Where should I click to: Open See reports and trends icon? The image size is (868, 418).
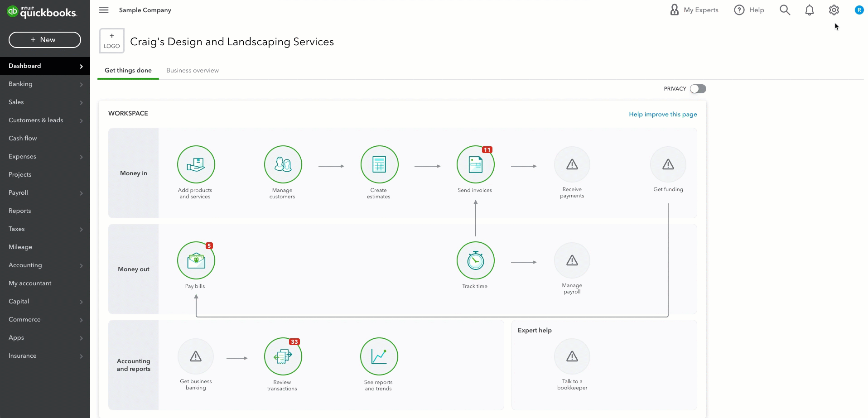[x=379, y=356]
